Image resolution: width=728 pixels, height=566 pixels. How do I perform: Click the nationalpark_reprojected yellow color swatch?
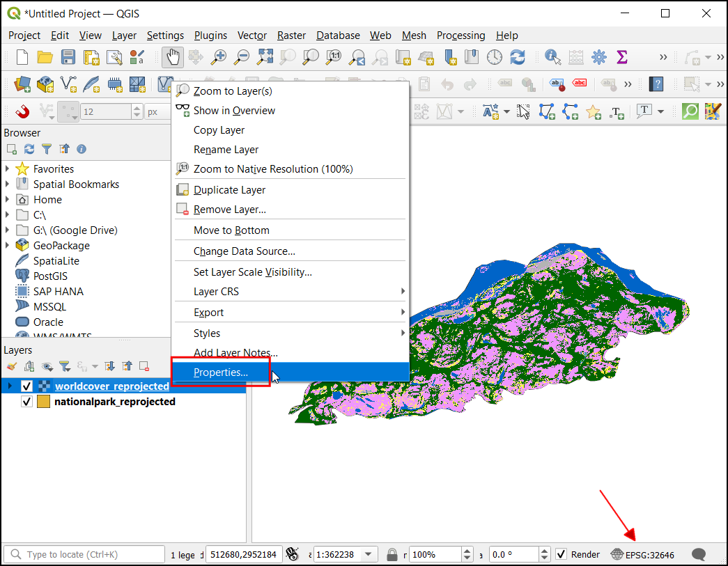[x=43, y=402]
